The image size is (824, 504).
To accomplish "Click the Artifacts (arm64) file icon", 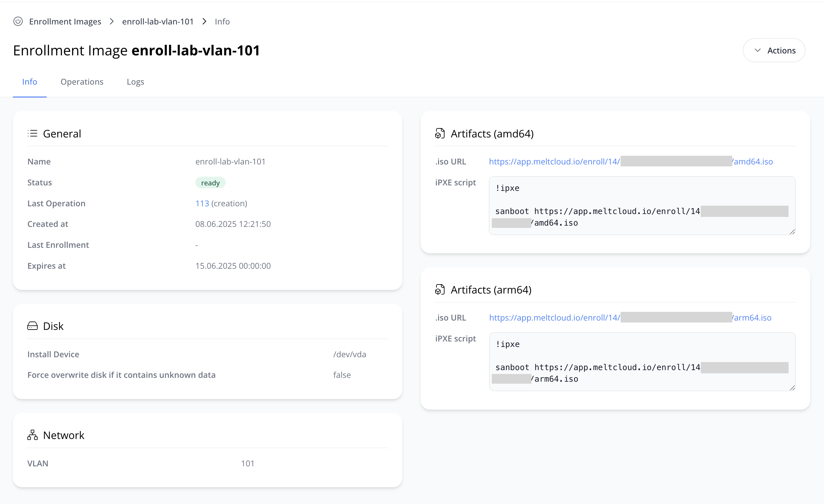I will [x=440, y=290].
